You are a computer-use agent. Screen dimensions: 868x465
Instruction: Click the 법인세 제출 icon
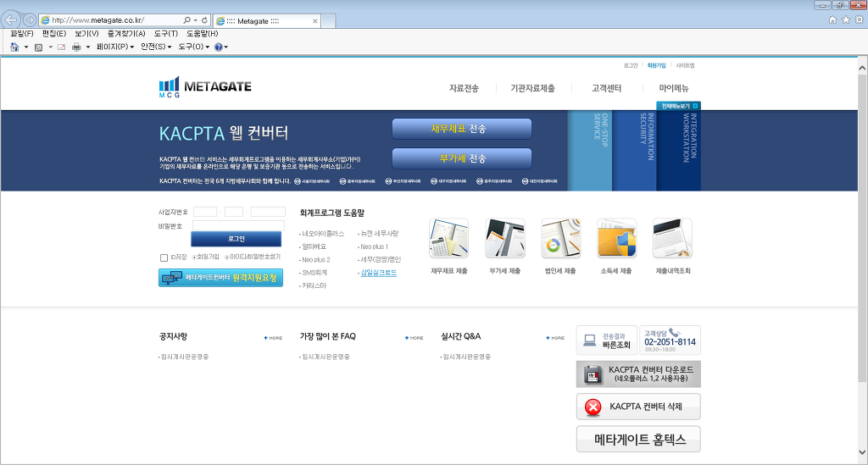point(561,238)
